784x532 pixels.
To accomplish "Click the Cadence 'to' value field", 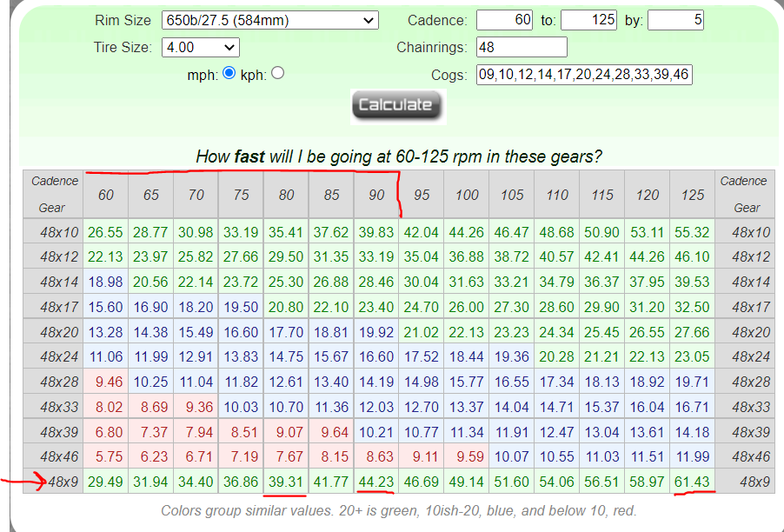I will coord(588,19).
